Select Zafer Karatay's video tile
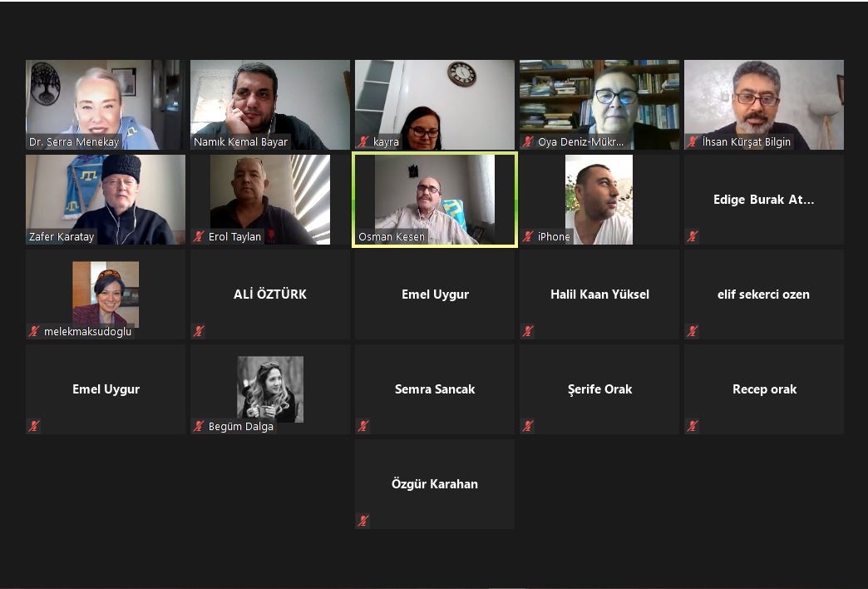Screen dimensions: 868x589 [x=106, y=200]
